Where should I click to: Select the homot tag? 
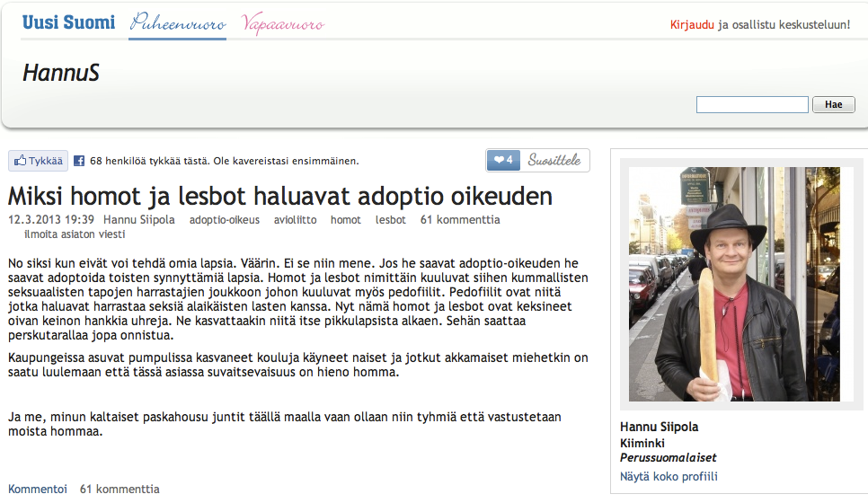click(346, 220)
